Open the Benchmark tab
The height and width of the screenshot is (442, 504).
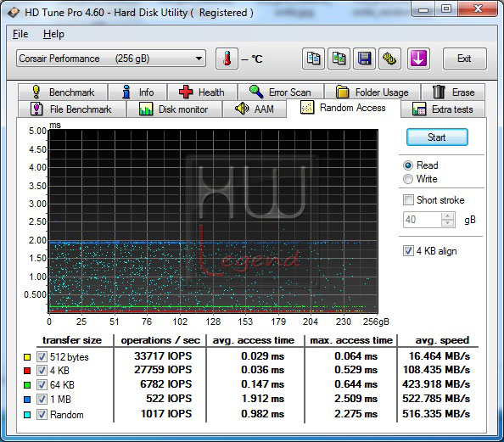63,92
